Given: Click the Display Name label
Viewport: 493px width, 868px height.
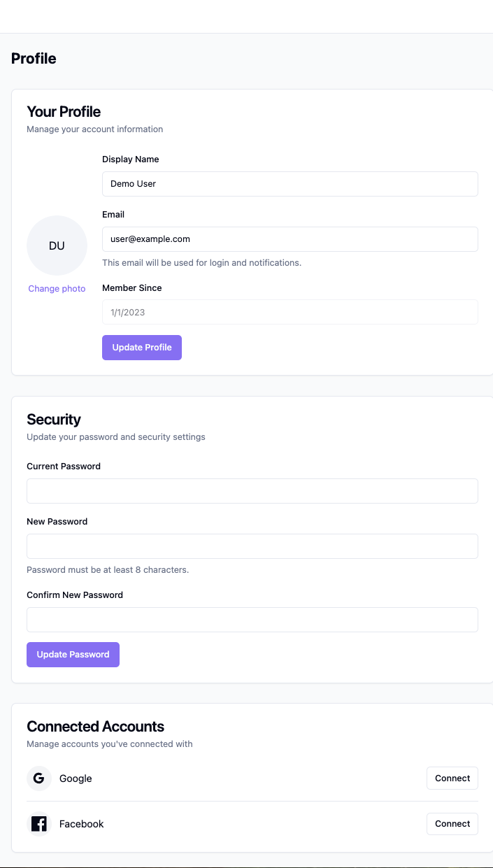Looking at the screenshot, I should pyautogui.click(x=131, y=159).
